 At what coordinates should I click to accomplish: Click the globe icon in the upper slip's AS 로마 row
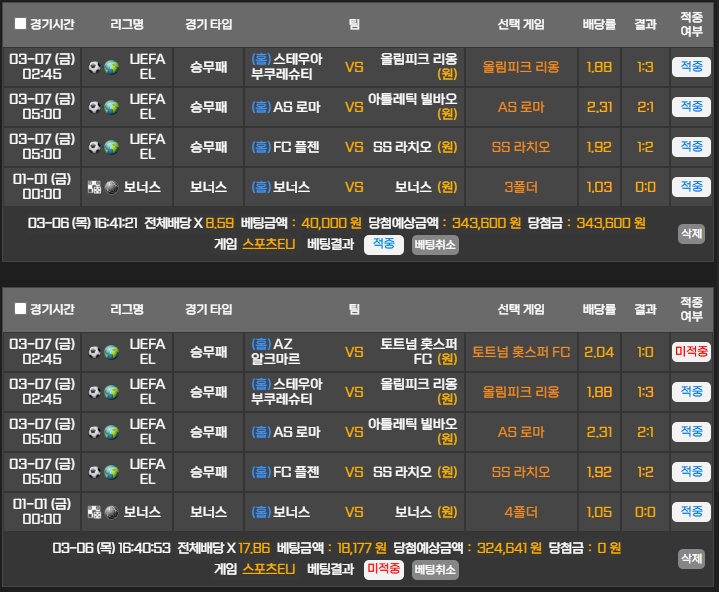[111, 107]
